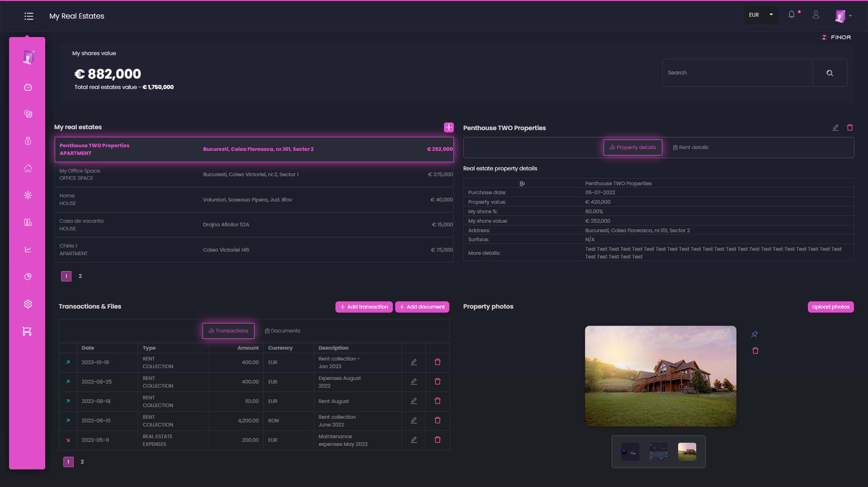Open the EUR currency dropdown
This screenshot has width=868, height=487.
point(761,15)
